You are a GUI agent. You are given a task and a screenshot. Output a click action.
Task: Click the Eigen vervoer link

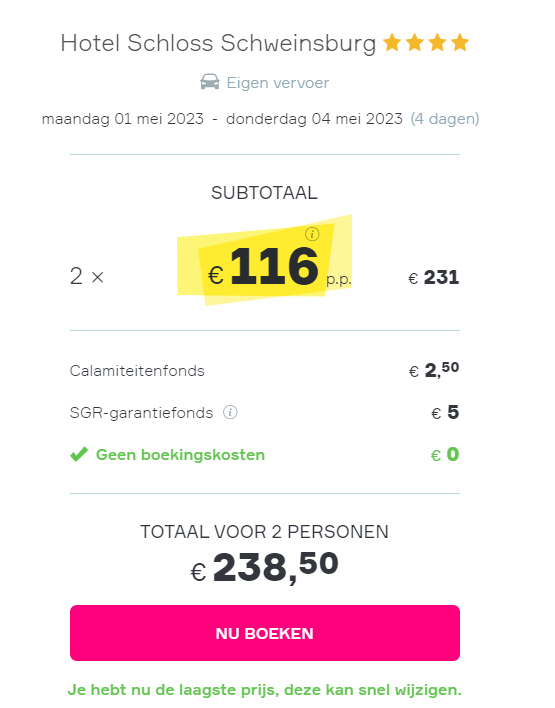(278, 83)
